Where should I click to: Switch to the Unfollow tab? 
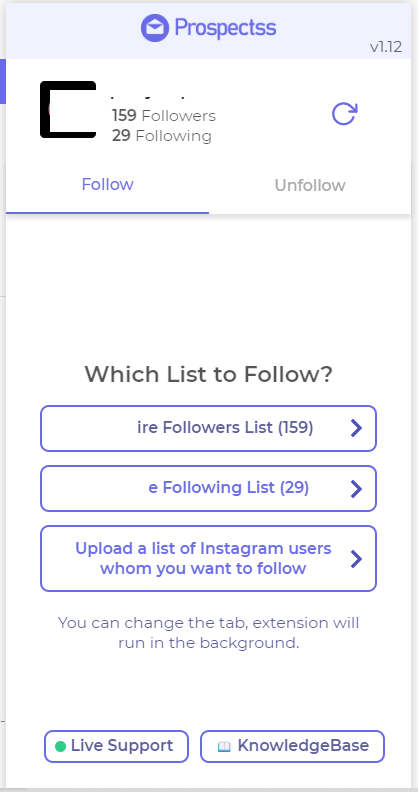coord(310,185)
